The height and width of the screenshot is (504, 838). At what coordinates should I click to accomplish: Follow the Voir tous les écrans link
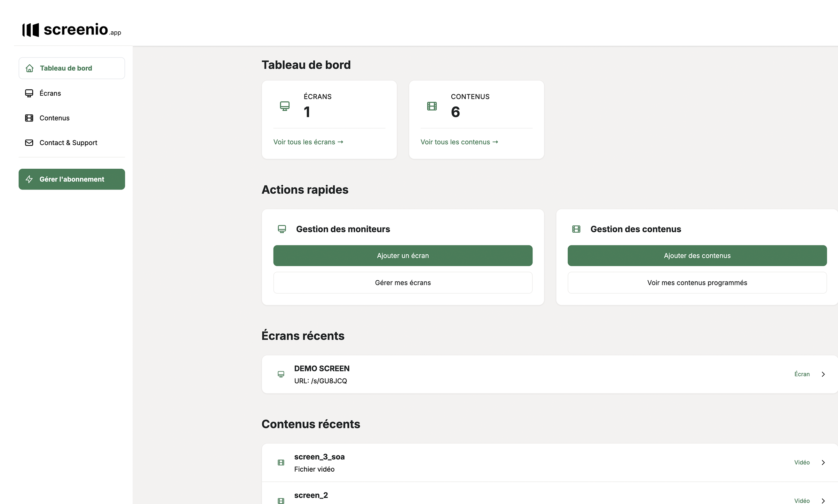[x=308, y=142]
